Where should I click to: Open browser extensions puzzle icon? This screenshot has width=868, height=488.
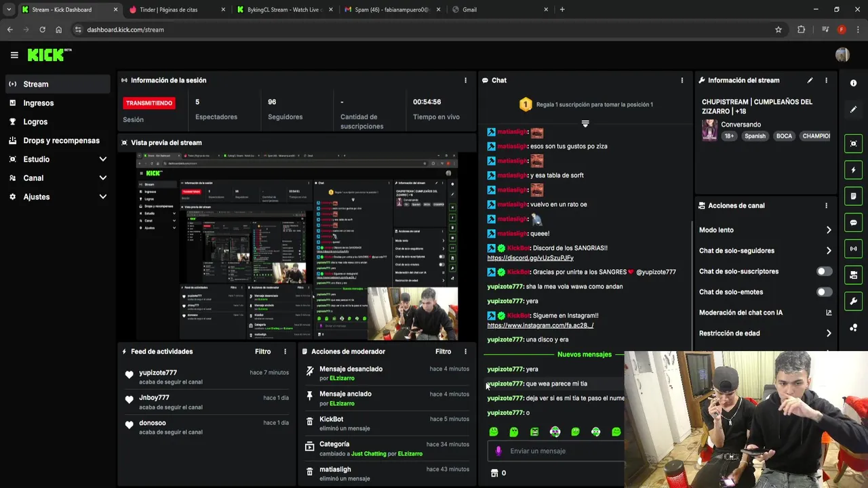tap(802, 30)
